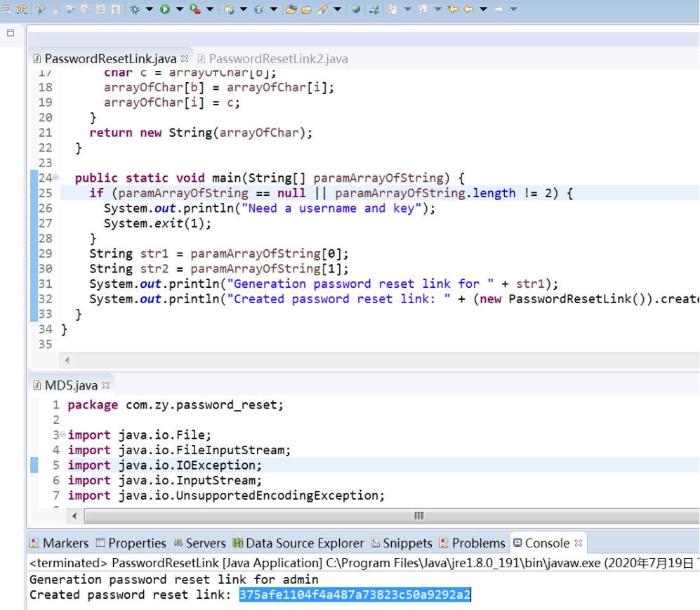700x610 pixels.
Task: Click Run with red toolbox icon
Action: pyautogui.click(x=195, y=9)
